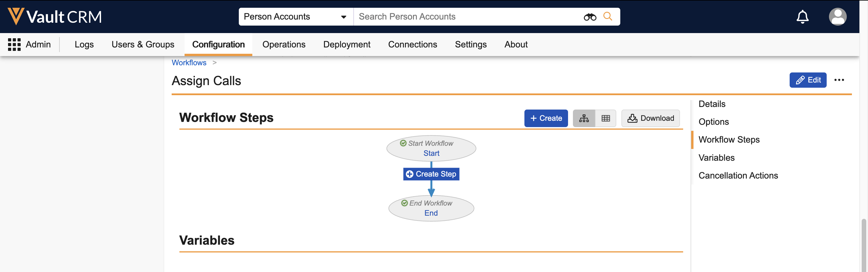
Task: Open the Admin app grid launcher
Action: (14, 45)
